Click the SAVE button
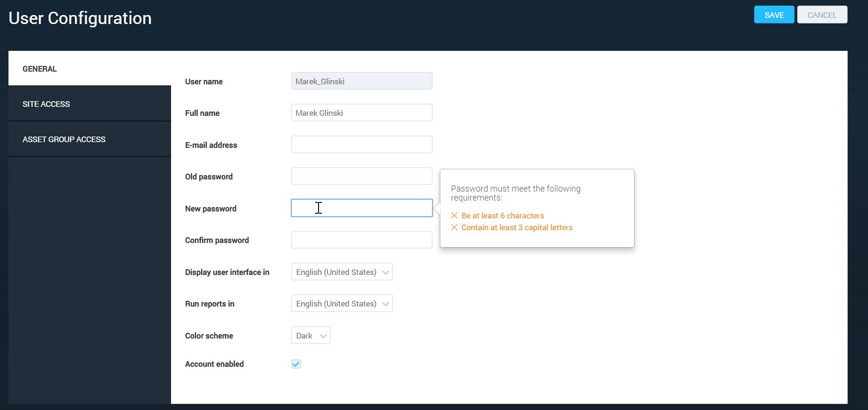 pos(774,15)
